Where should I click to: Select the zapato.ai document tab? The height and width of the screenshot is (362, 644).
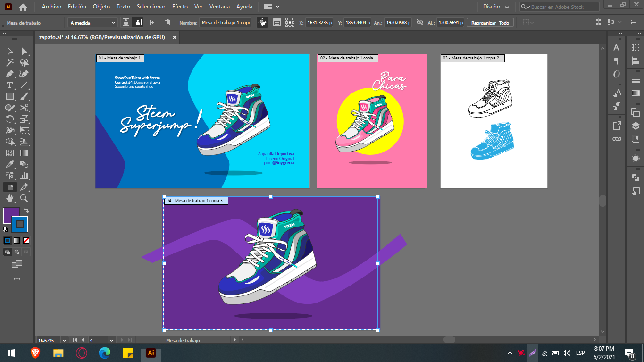point(102,37)
